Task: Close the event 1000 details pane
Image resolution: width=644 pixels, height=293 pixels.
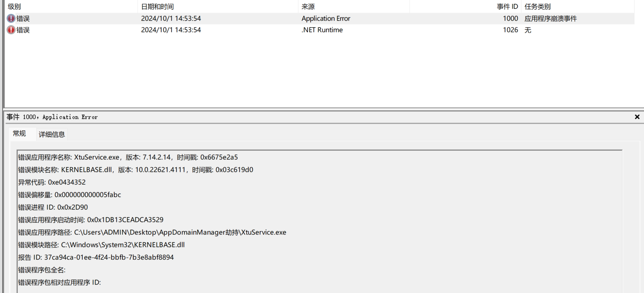Action: 637,117
